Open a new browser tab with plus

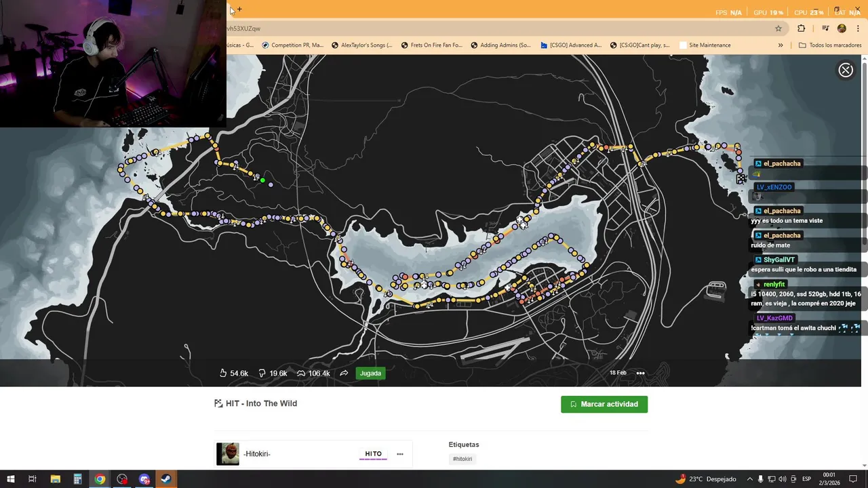pos(239,9)
